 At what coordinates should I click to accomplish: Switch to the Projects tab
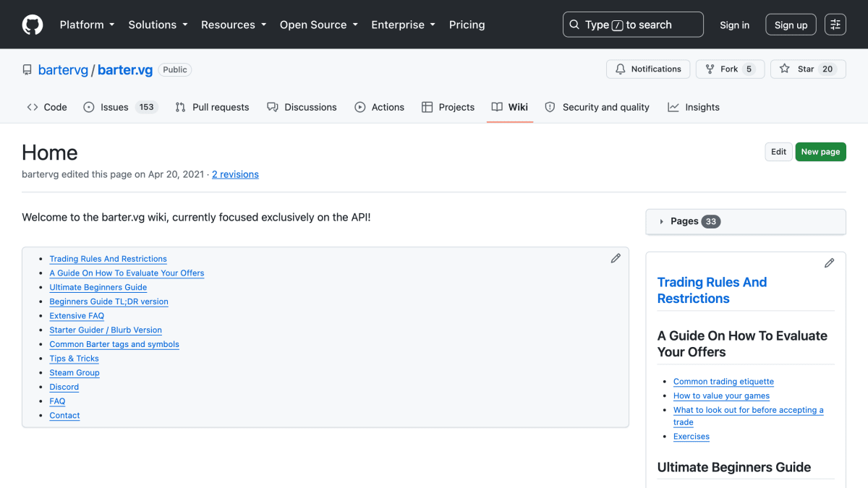coord(448,107)
